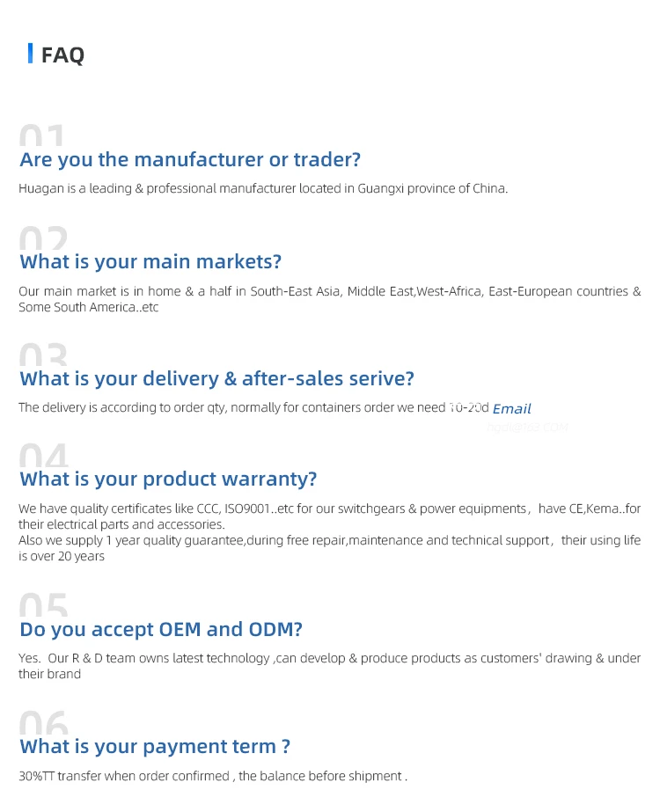This screenshot has height=812, width=660.
Task: Select the delivery & after-sales question heading
Action: [x=216, y=378]
